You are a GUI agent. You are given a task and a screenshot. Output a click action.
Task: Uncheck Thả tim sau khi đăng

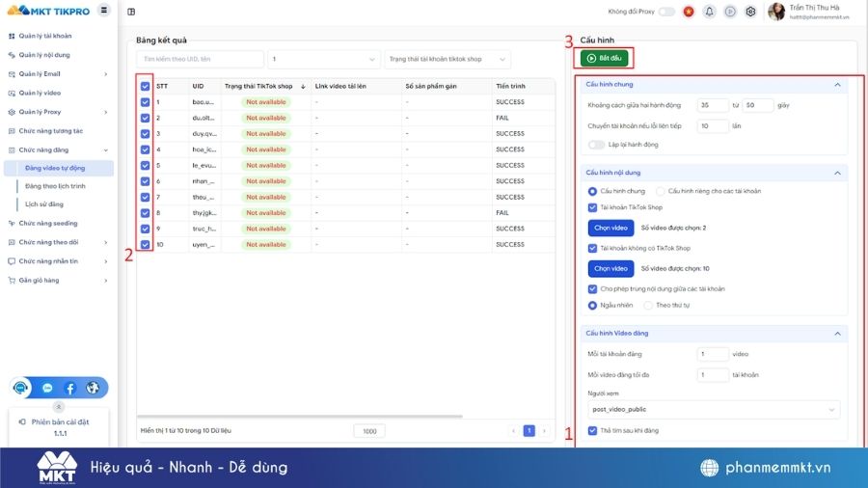[x=592, y=430]
